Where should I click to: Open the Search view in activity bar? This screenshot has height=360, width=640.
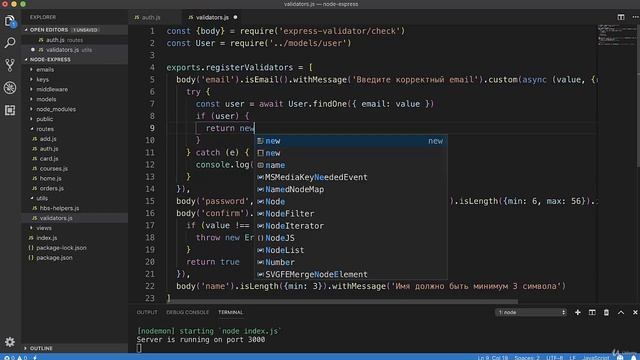click(x=10, y=42)
